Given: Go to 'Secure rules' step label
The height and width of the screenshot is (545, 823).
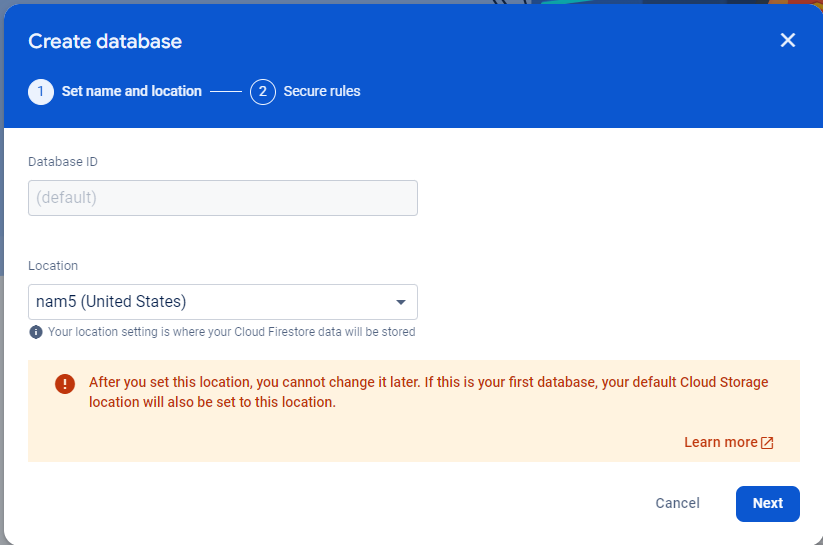Looking at the screenshot, I should 322,91.
